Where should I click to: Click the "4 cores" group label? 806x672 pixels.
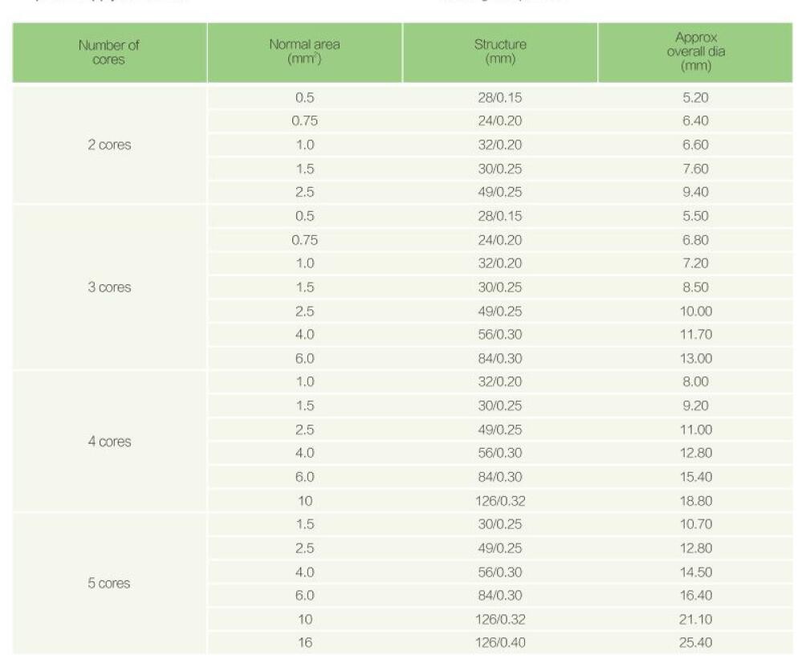(109, 442)
